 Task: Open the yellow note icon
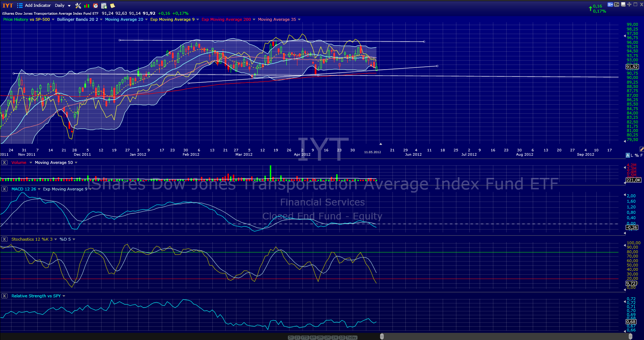coord(112,5)
